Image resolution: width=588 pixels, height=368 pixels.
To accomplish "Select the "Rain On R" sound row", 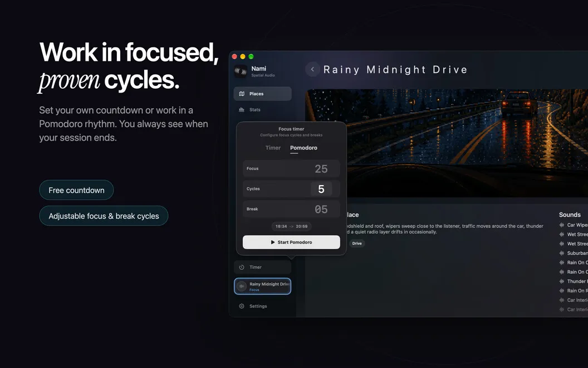I will pyautogui.click(x=574, y=290).
